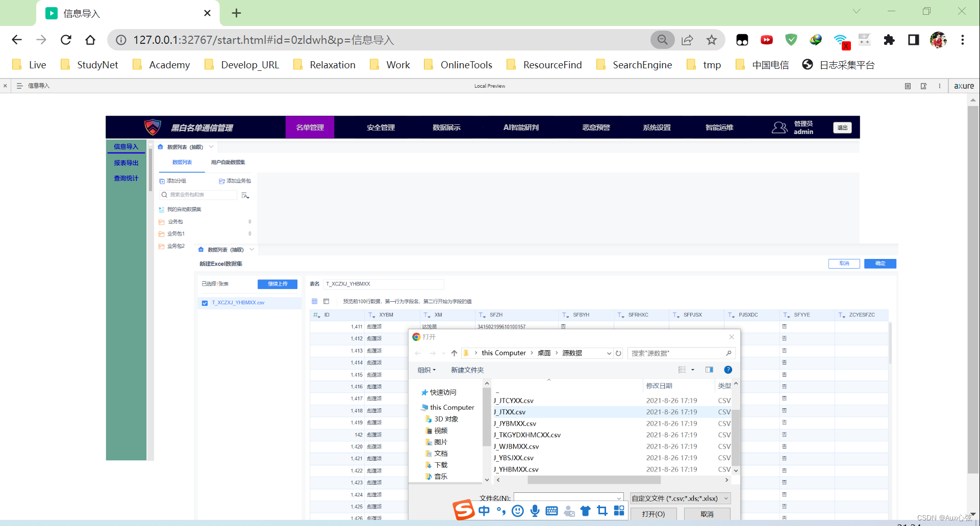
Task: Switch to the 用户自助数据集 tab
Action: (x=228, y=162)
